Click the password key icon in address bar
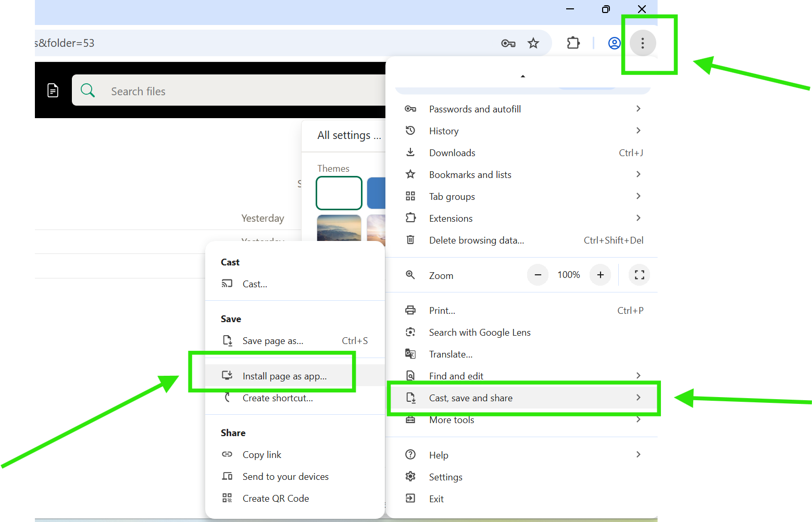 coord(508,43)
